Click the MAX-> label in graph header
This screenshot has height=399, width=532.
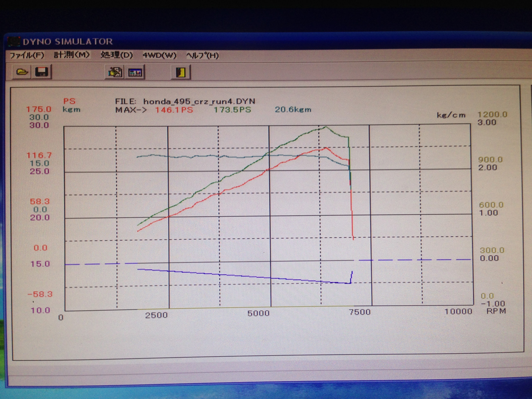click(x=131, y=110)
